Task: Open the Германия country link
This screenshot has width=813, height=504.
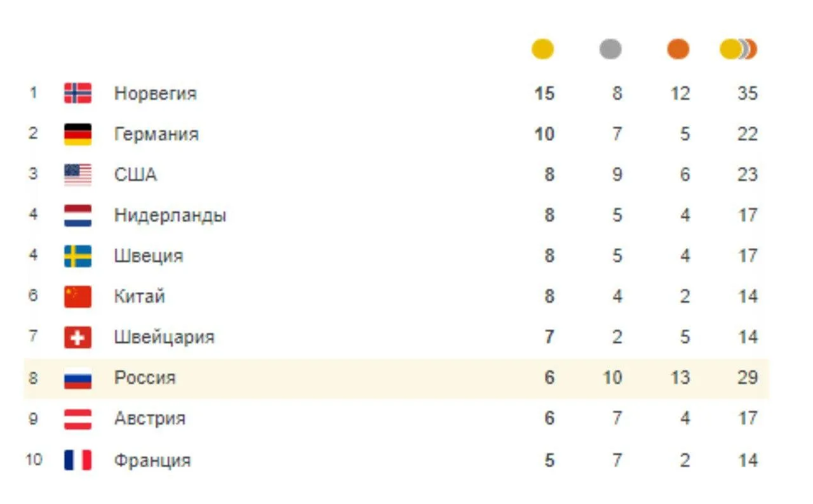Action: (156, 134)
